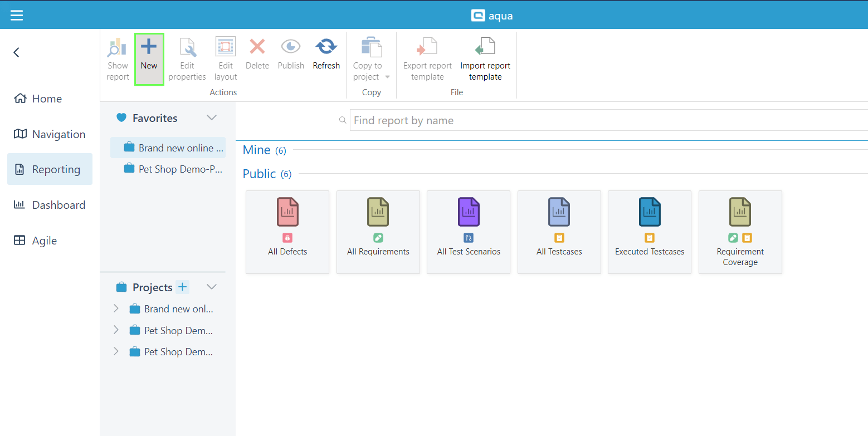
Task: Add a project with plus icon
Action: pos(183,287)
